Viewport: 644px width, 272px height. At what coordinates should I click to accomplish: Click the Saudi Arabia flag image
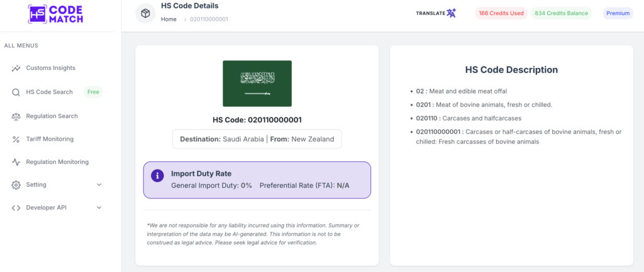click(257, 84)
